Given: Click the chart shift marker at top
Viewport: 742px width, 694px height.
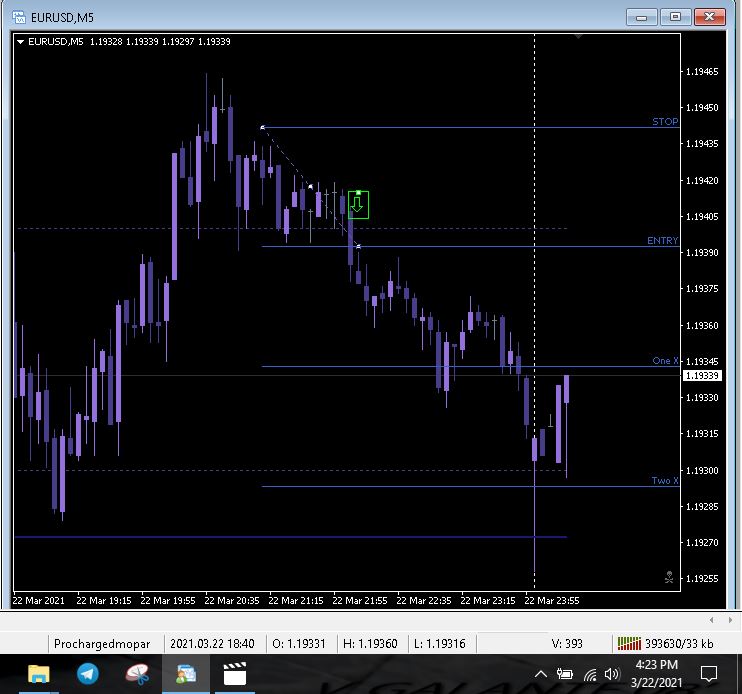Looking at the screenshot, I should pyautogui.click(x=578, y=36).
